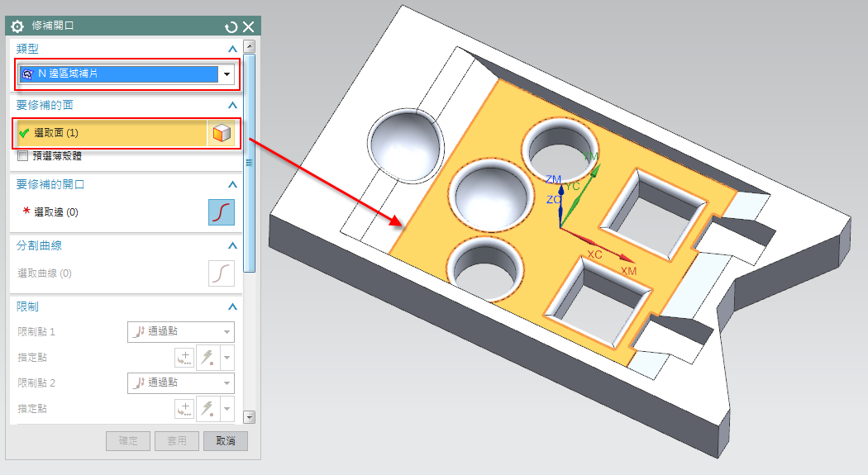Viewport: 868px width, 475px height.
Task: Click the scrollbar up arrow in dialog
Action: [250, 46]
